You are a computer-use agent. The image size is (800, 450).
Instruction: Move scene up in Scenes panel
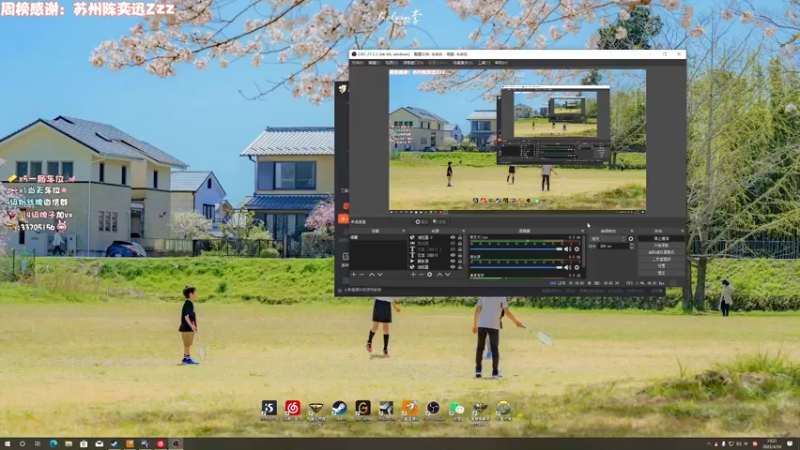[372, 274]
